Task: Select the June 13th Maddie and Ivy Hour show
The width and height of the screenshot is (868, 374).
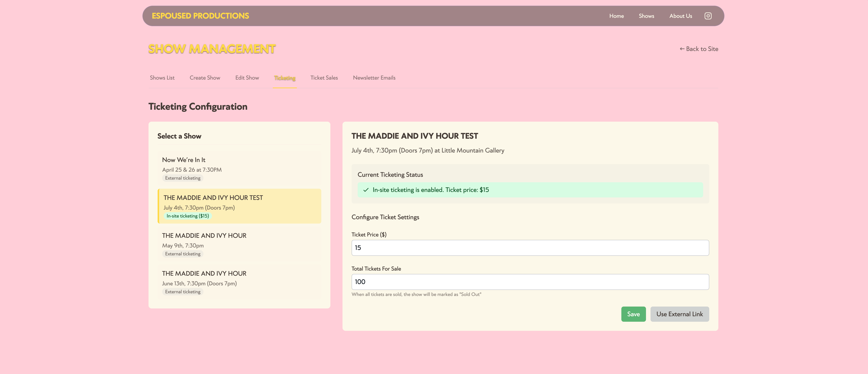Action: pos(239,282)
